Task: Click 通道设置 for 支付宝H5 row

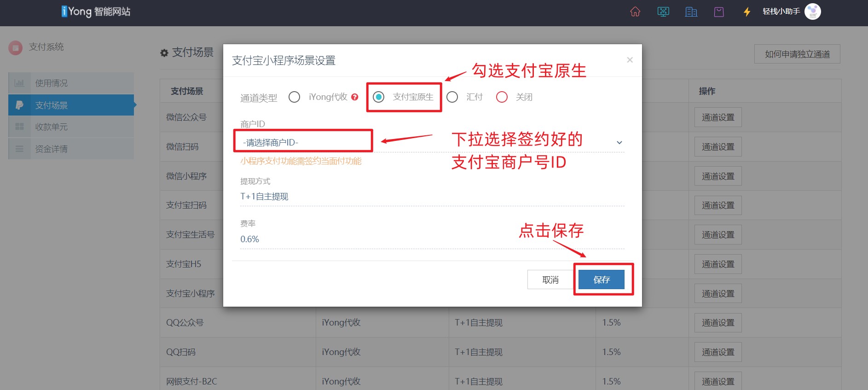Action: tap(718, 264)
